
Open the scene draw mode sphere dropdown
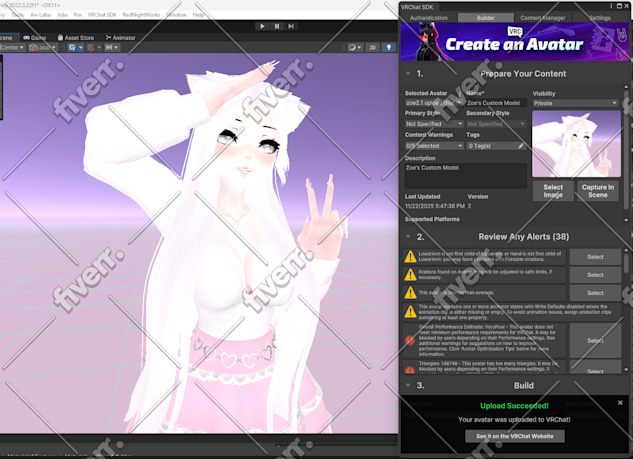point(355,47)
